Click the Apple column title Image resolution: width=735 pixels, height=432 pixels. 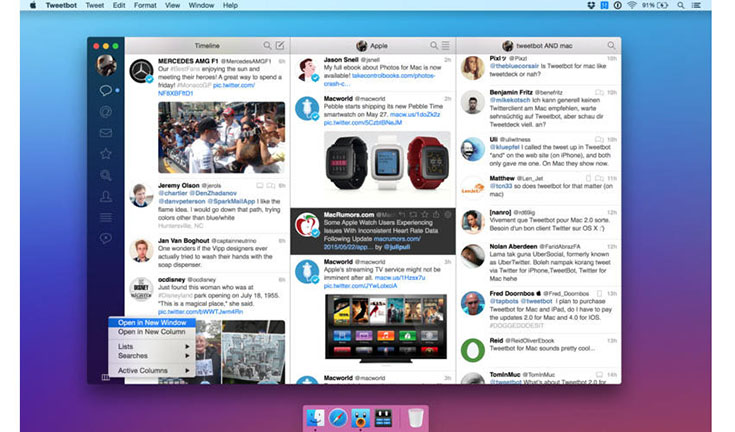pos(378,45)
